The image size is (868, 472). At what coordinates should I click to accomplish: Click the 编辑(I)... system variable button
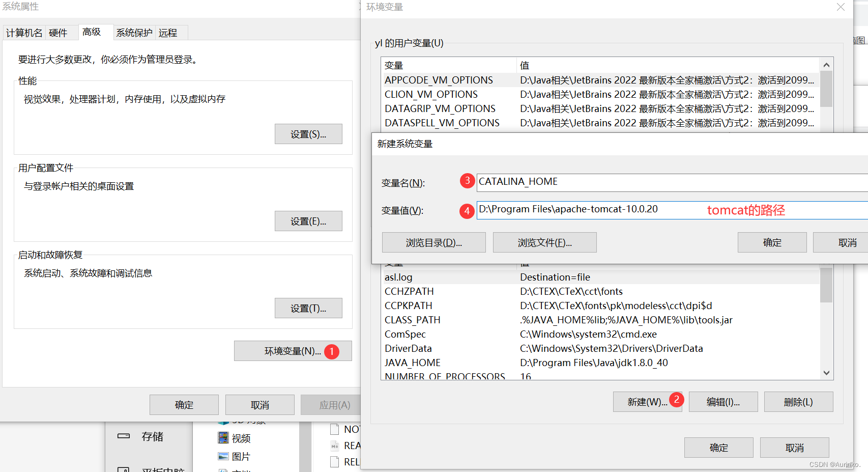pos(724,402)
